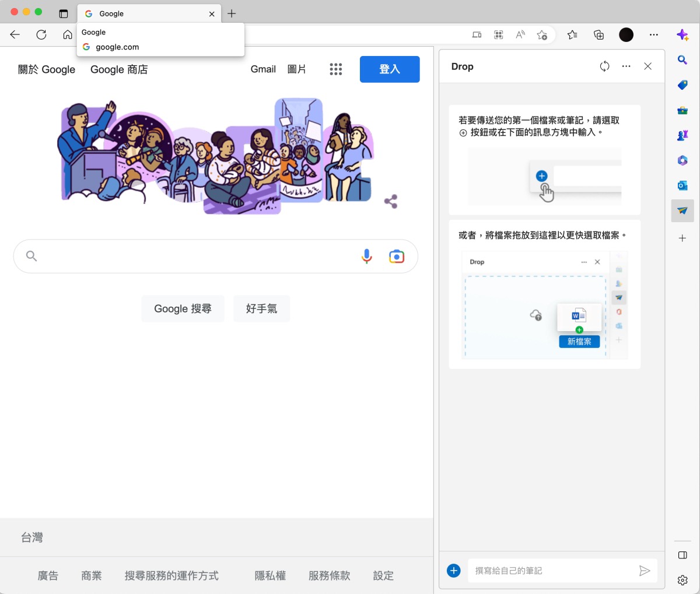
Task: Click the Google 搜尋 button
Action: click(x=183, y=308)
